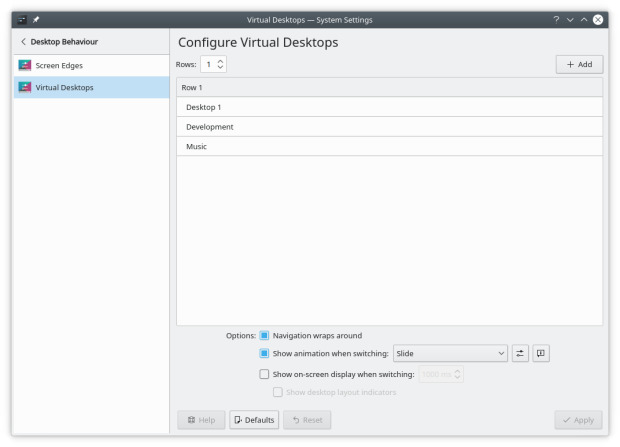Open animation settings configure icon
Screen dimensions: 620x447
point(521,353)
